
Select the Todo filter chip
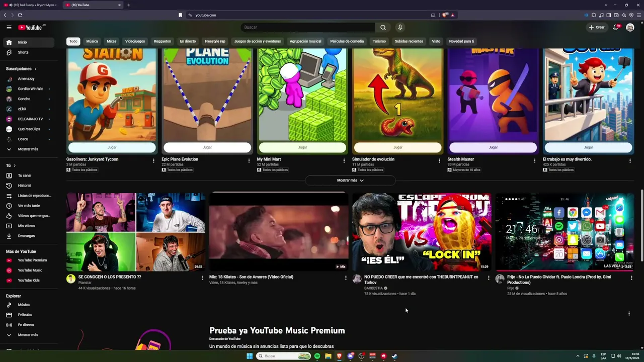(x=73, y=41)
